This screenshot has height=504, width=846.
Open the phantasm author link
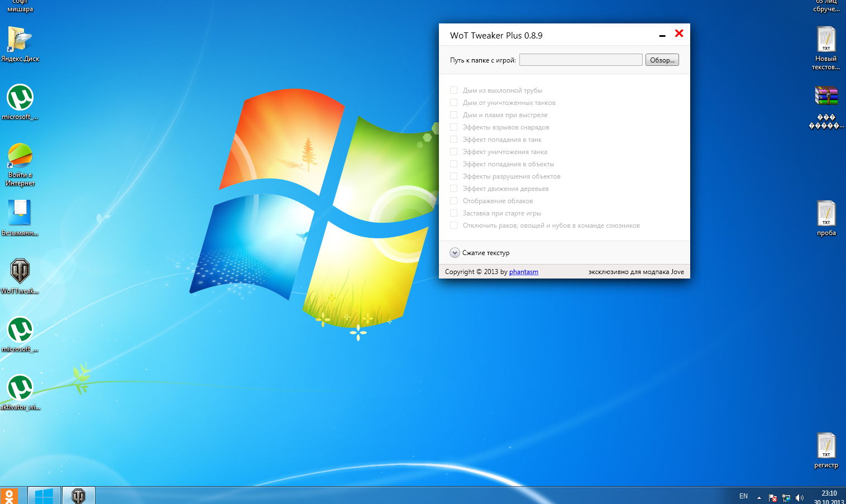point(524,272)
